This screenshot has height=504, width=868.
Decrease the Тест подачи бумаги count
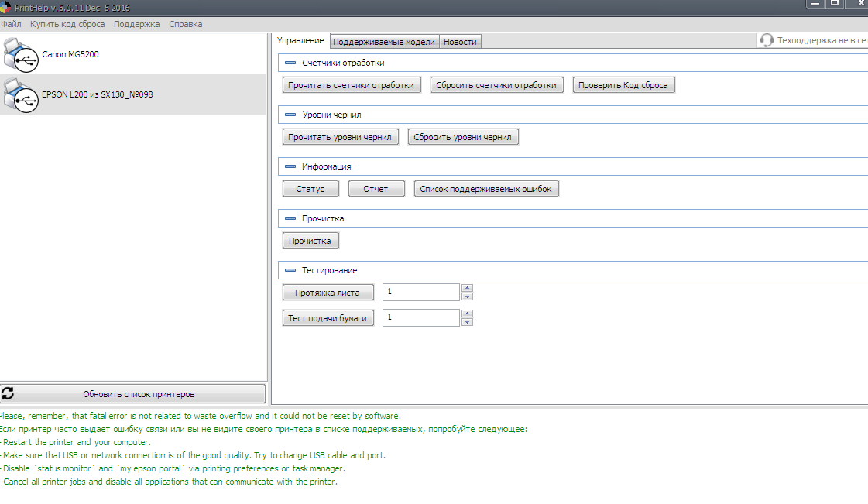(467, 322)
